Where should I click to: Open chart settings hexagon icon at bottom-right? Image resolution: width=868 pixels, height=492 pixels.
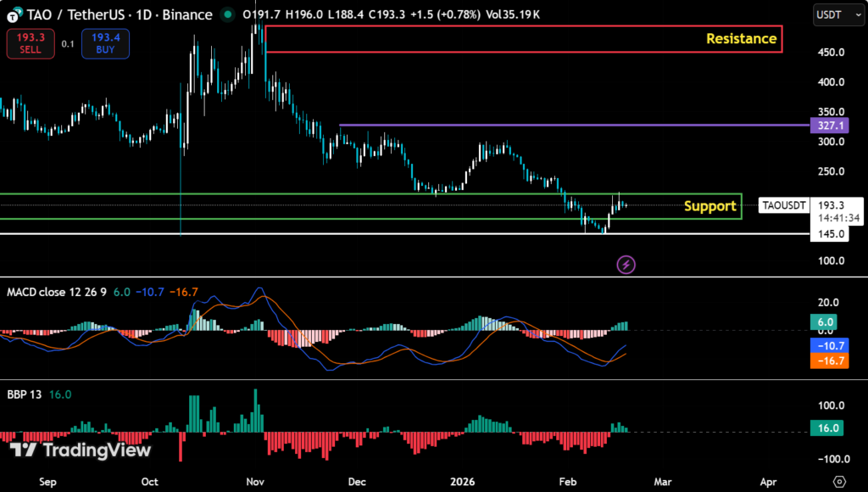click(839, 481)
